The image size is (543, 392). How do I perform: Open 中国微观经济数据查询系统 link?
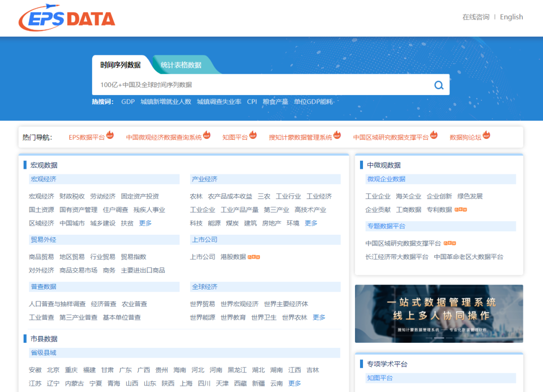163,138
